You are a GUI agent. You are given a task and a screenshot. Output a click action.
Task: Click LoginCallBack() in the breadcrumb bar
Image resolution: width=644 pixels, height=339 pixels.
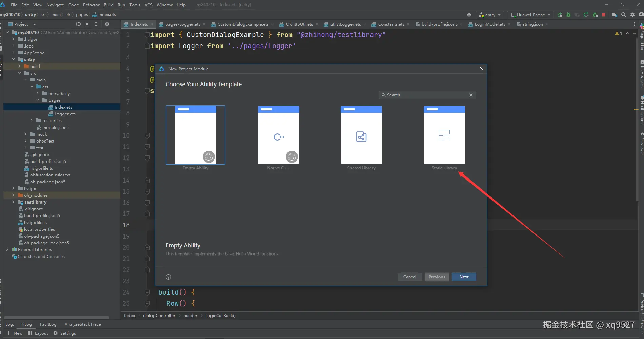[220, 316]
